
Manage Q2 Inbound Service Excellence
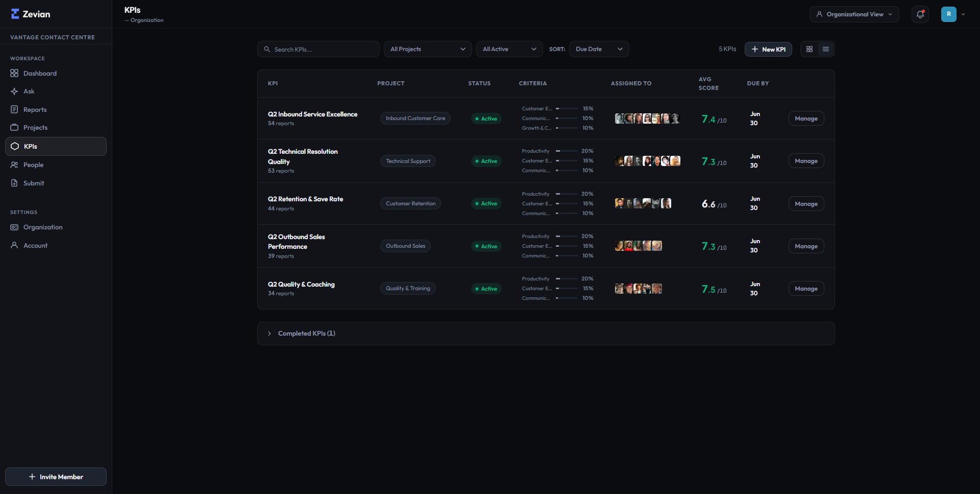806,119
